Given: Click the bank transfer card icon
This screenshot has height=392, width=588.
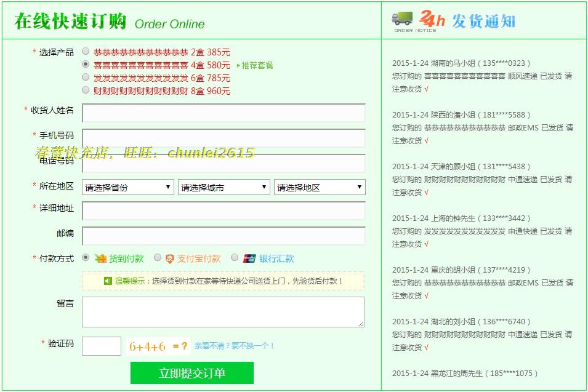Looking at the screenshot, I should tap(249, 258).
